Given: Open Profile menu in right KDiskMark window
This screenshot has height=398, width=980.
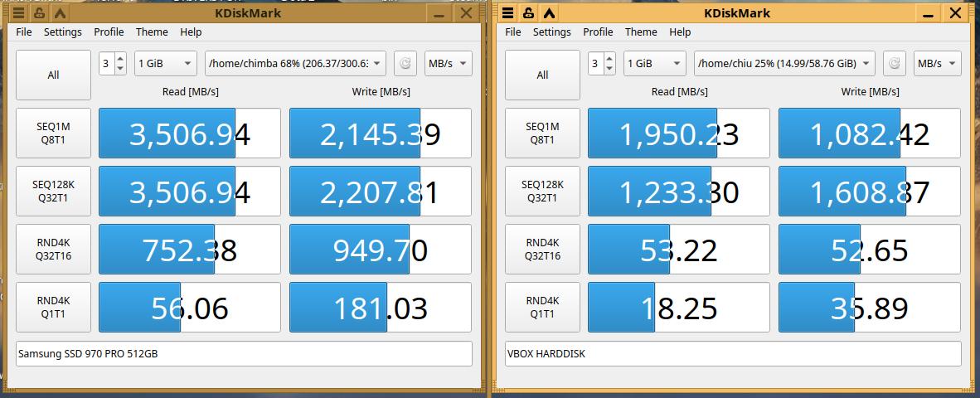Looking at the screenshot, I should pos(598,32).
